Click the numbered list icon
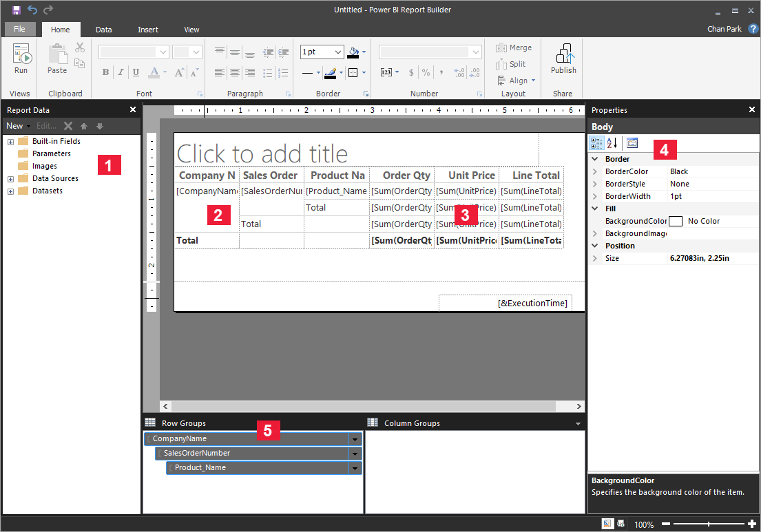761x532 pixels. [283, 73]
